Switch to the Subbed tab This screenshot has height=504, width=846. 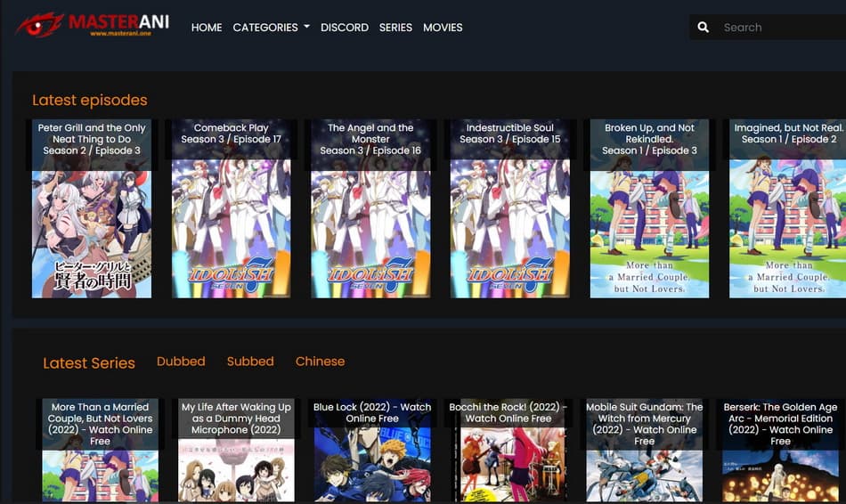[x=250, y=362]
